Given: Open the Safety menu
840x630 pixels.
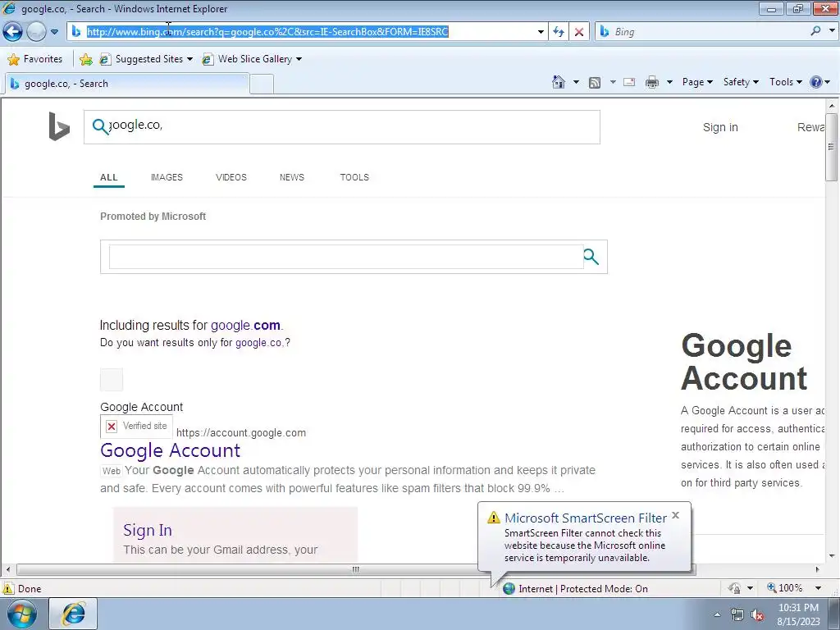Looking at the screenshot, I should coord(741,82).
